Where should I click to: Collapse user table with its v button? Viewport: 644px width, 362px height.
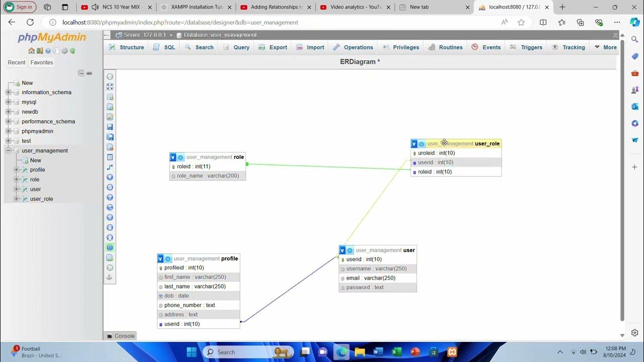tap(342, 250)
